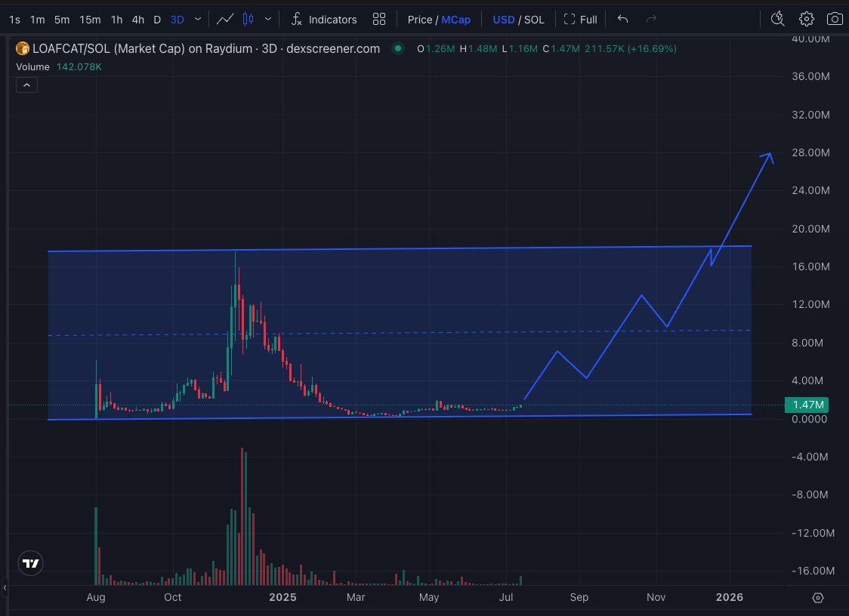
Task: Click the undo arrow button
Action: point(622,19)
